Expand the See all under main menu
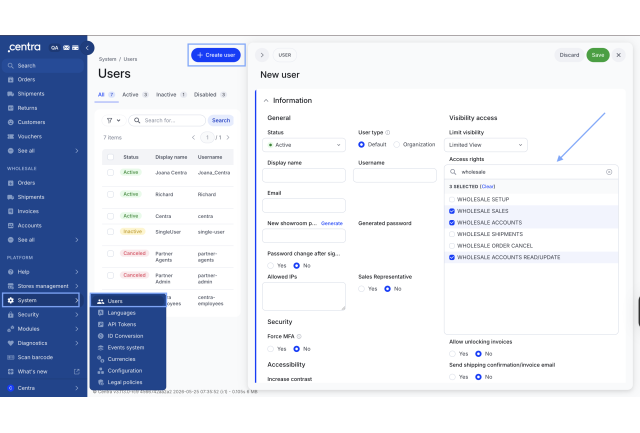The image size is (640, 433). click(x=77, y=151)
